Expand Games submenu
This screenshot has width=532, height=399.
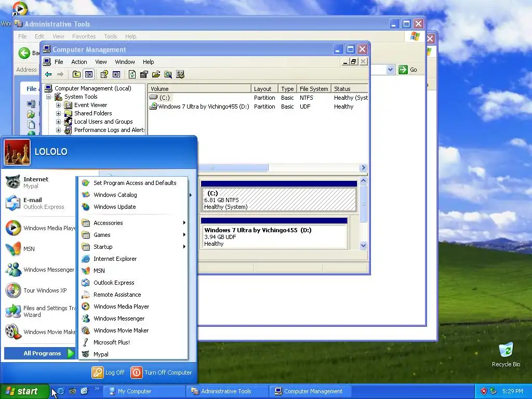[134, 235]
